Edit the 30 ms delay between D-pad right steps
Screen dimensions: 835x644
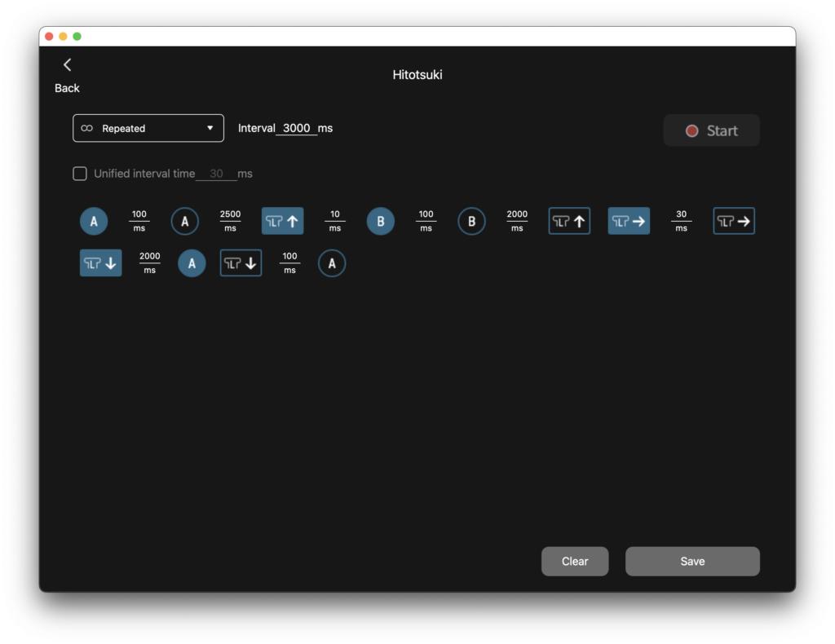point(681,214)
